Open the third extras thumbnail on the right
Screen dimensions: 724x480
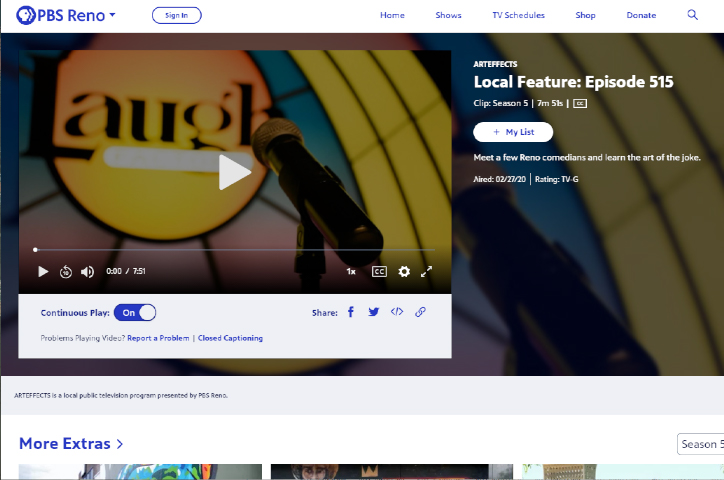click(623, 472)
